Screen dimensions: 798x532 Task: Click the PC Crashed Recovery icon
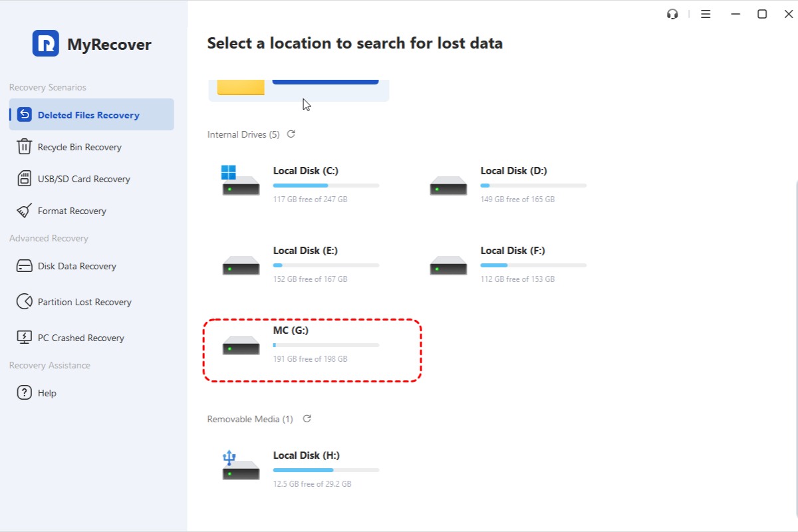point(25,338)
